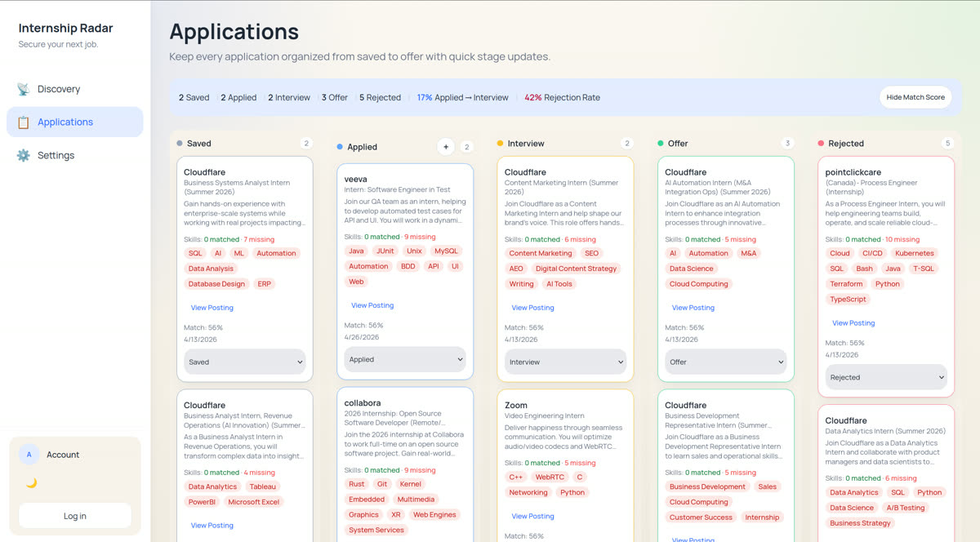Open View Posting on AI Automation Intern card
The width and height of the screenshot is (980, 542).
693,308
